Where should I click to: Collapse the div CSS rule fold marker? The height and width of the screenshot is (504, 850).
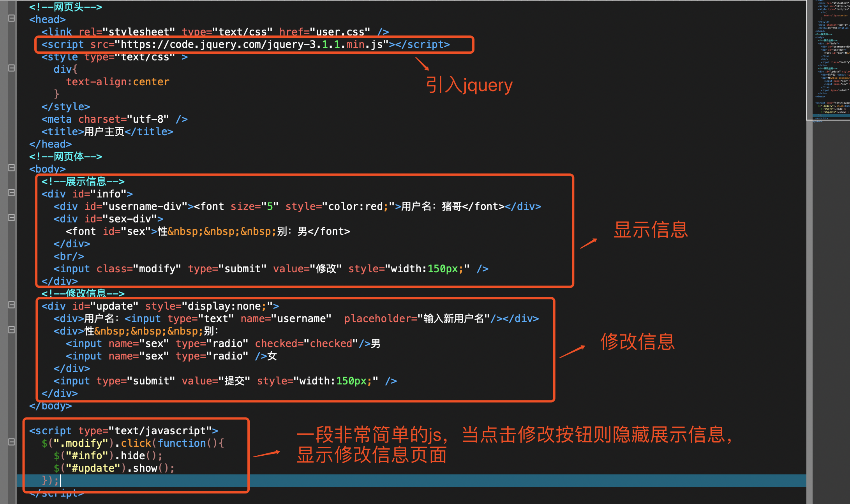12,68
